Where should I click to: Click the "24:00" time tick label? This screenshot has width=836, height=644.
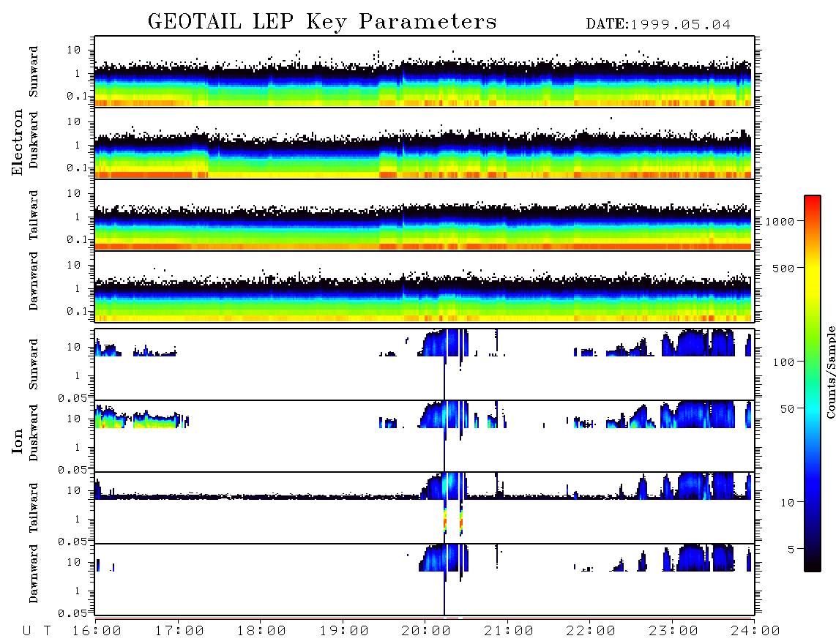coord(755,632)
